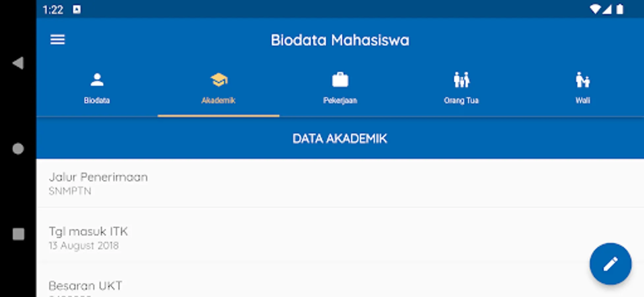The width and height of the screenshot is (644, 297).
Task: Tap the Android recents square button
Action: pyautogui.click(x=18, y=234)
